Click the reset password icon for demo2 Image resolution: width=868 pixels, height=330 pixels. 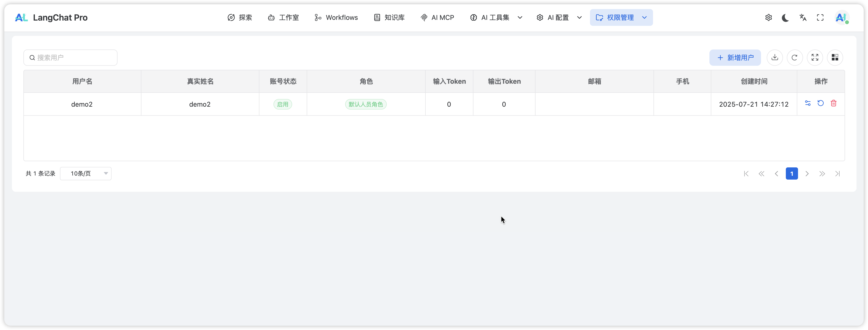coord(820,103)
